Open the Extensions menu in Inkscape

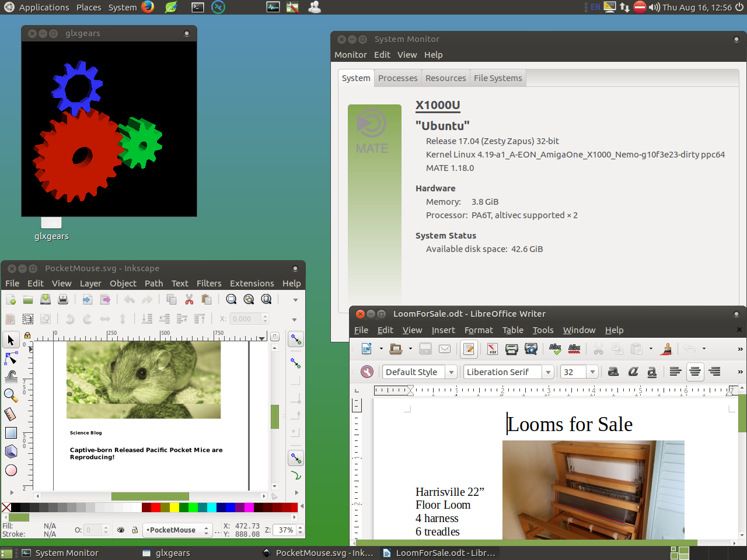[x=252, y=283]
